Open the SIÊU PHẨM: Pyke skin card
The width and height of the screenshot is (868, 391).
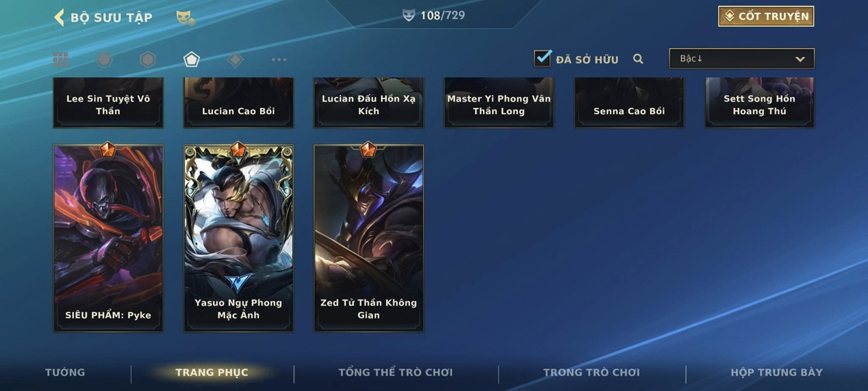tap(108, 238)
